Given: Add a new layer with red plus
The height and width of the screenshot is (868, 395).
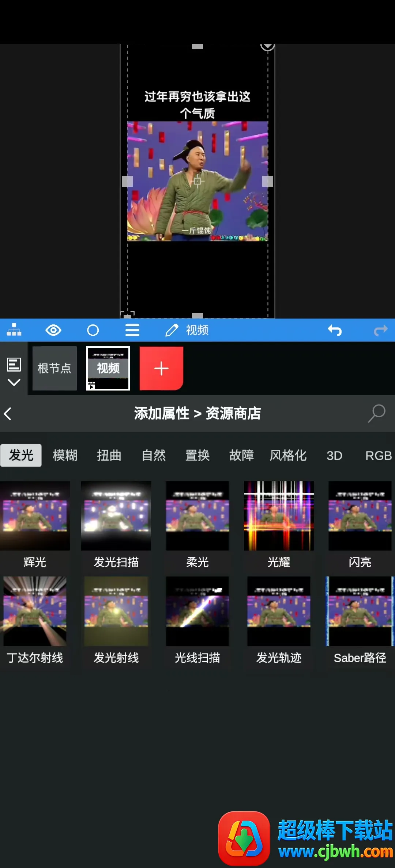Looking at the screenshot, I should (161, 368).
